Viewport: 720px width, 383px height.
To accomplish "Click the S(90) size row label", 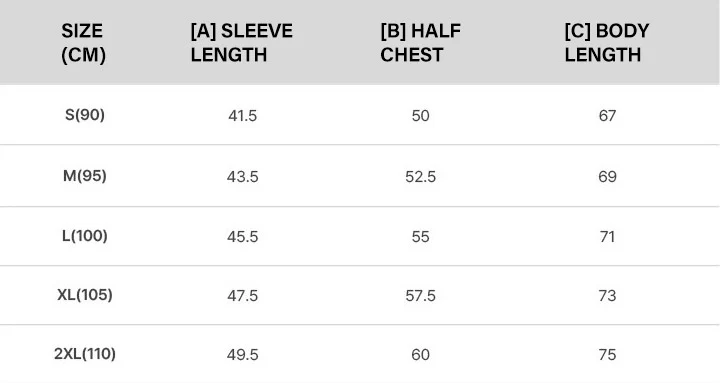I will coord(85,114).
